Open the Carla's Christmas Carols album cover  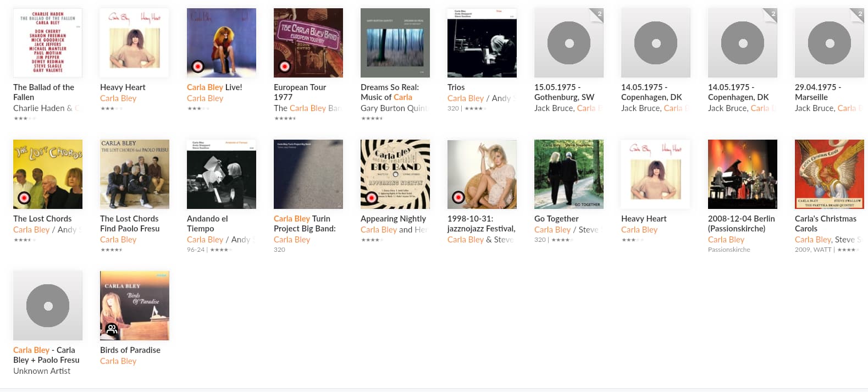click(x=830, y=174)
